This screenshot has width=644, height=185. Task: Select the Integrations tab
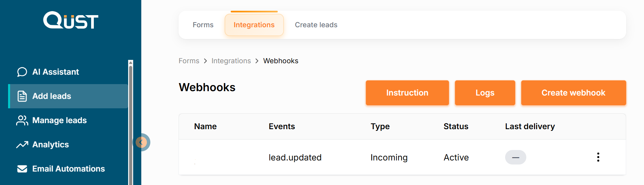[254, 25]
